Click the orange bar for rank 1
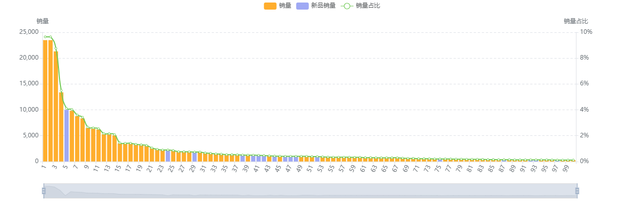644x202 pixels. (45, 100)
